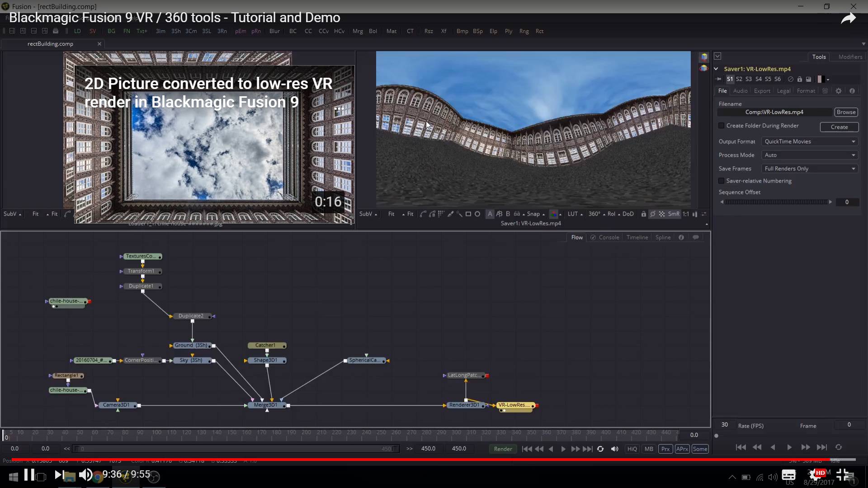The height and width of the screenshot is (488, 868).
Task: Toggle Prx proxy mode
Action: coord(665,449)
